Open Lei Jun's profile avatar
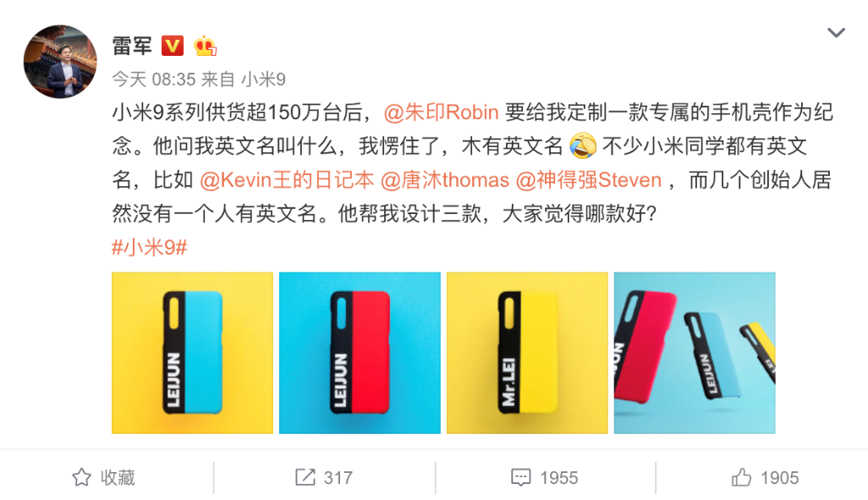The width and height of the screenshot is (868, 500). point(60,62)
